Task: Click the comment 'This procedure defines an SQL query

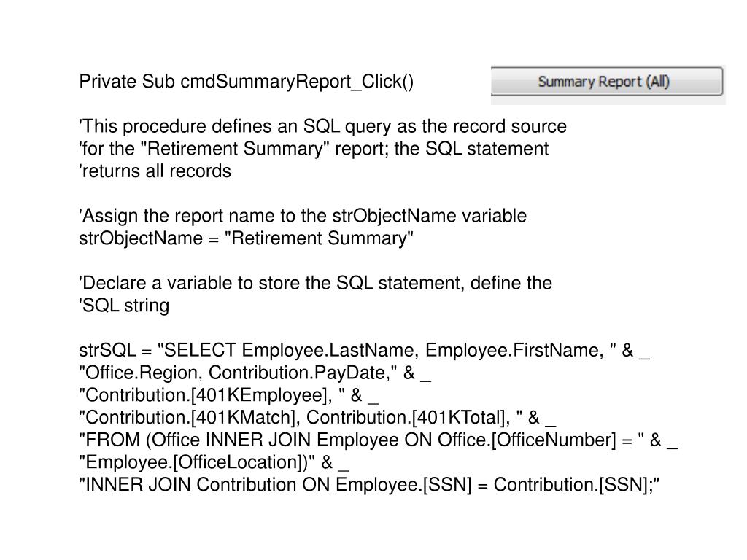Action: pos(322,126)
